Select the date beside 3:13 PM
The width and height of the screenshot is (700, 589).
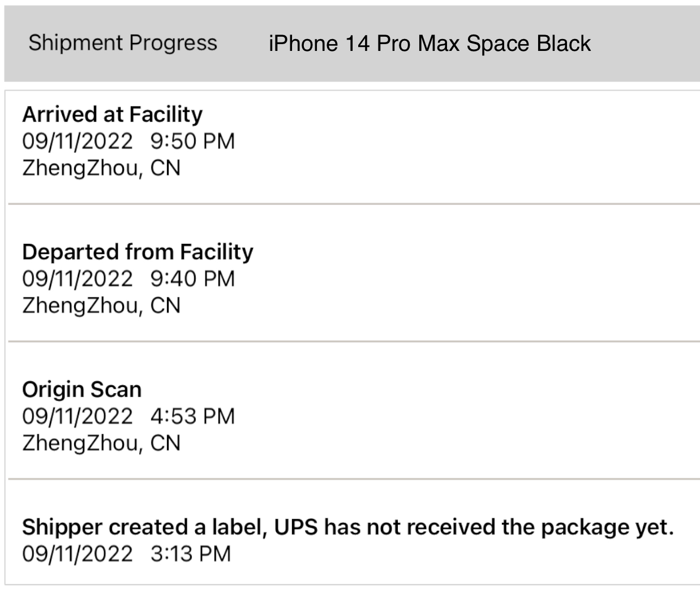[78, 553]
